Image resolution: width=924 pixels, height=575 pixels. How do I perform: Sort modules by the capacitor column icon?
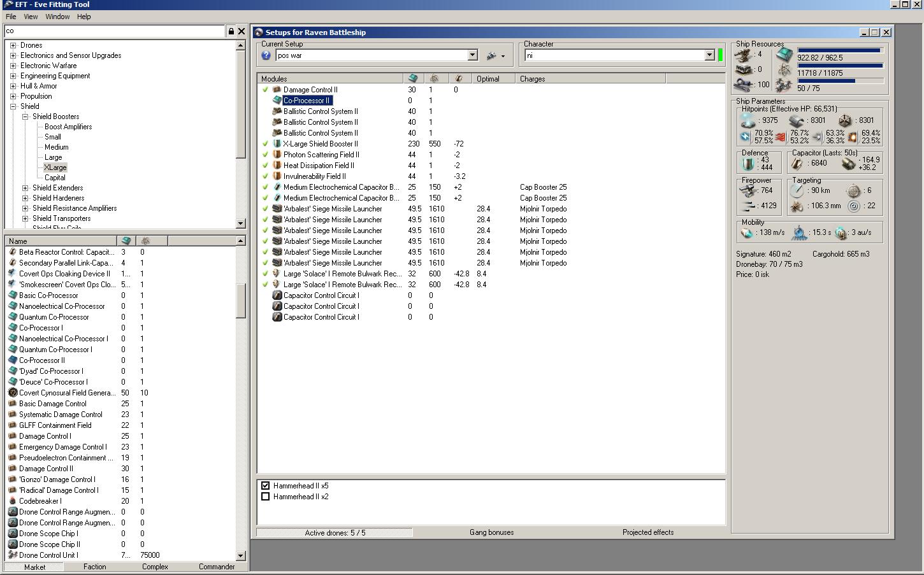(x=458, y=78)
